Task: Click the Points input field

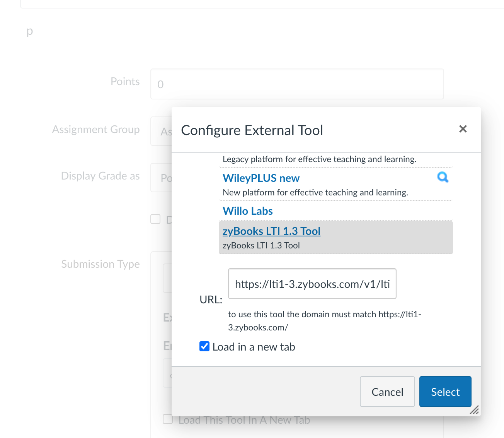Action: (297, 84)
